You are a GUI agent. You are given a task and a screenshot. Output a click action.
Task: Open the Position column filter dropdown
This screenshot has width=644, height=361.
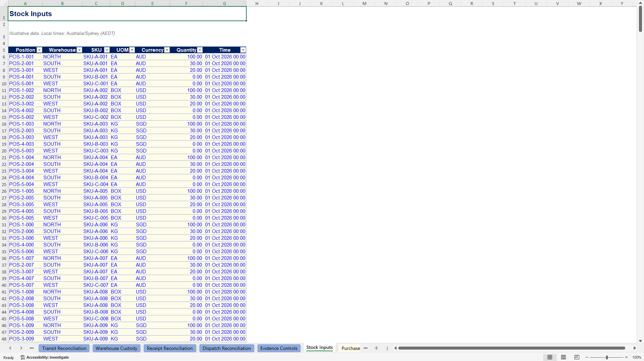[39, 50]
